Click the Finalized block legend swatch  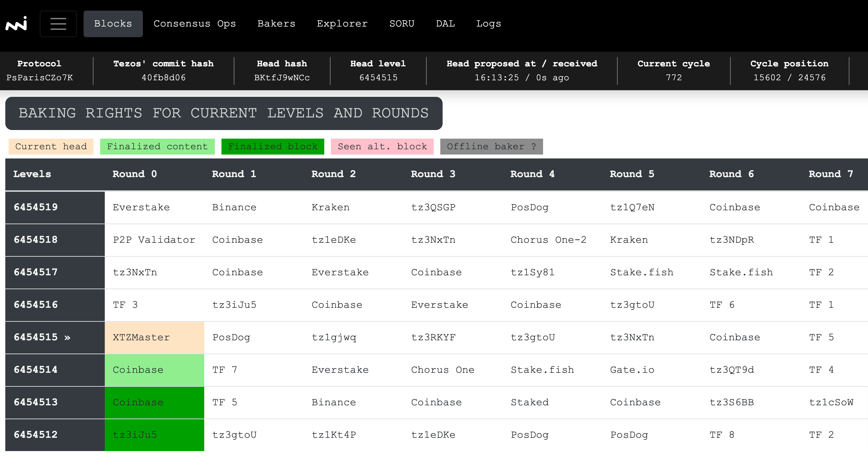(272, 146)
